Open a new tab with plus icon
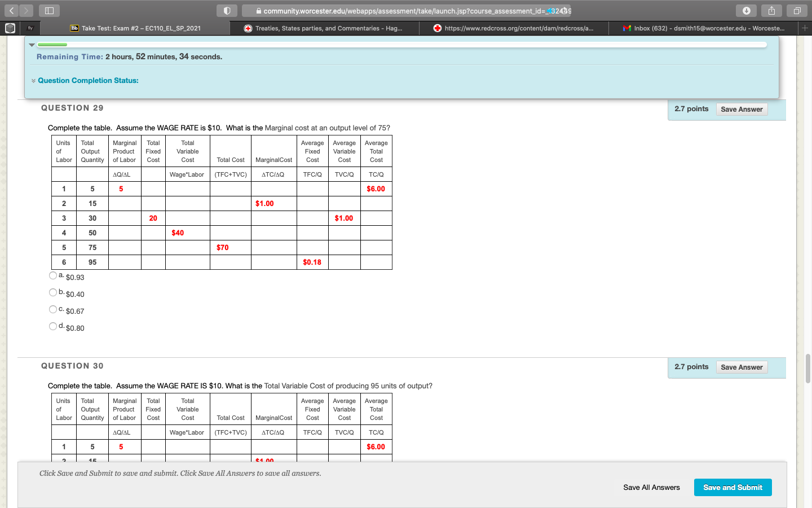The image size is (812, 508). click(805, 28)
